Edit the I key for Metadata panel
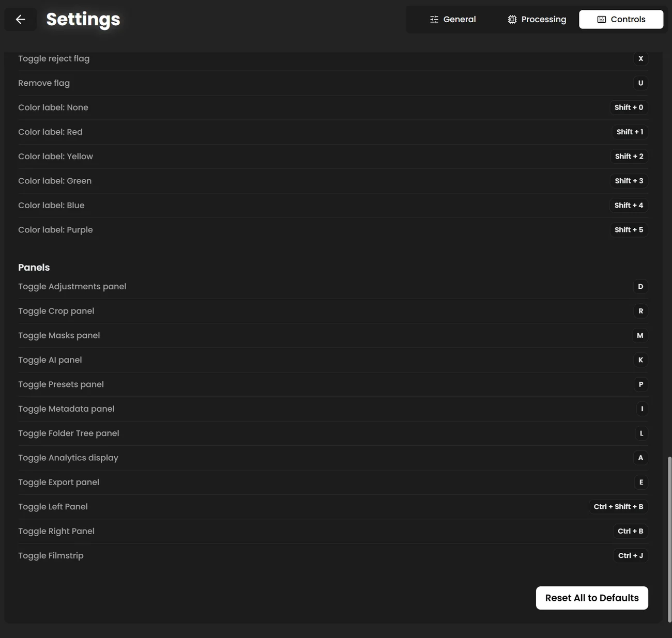 (642, 409)
